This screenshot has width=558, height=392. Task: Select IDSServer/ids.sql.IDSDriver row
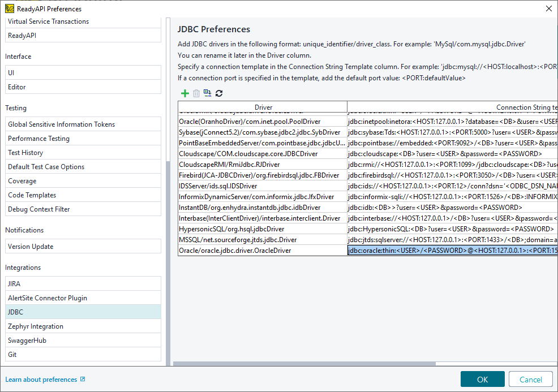coord(263,186)
